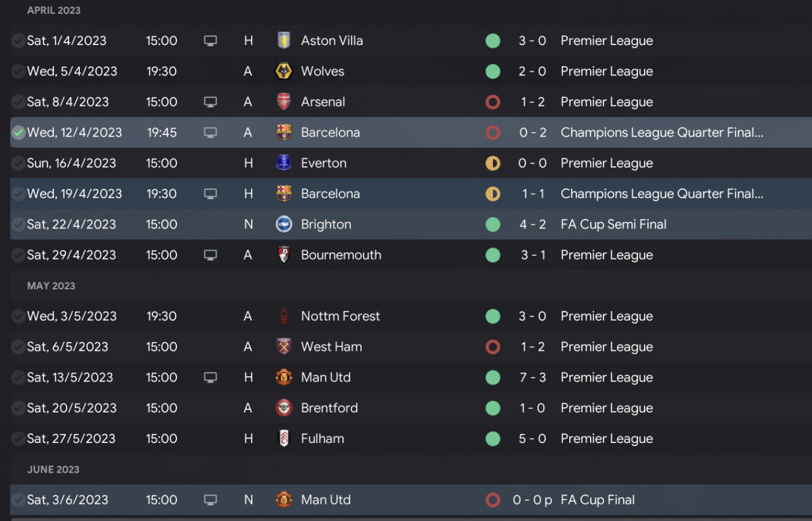Click the West Ham club crest
The image size is (812, 521).
(284, 346)
